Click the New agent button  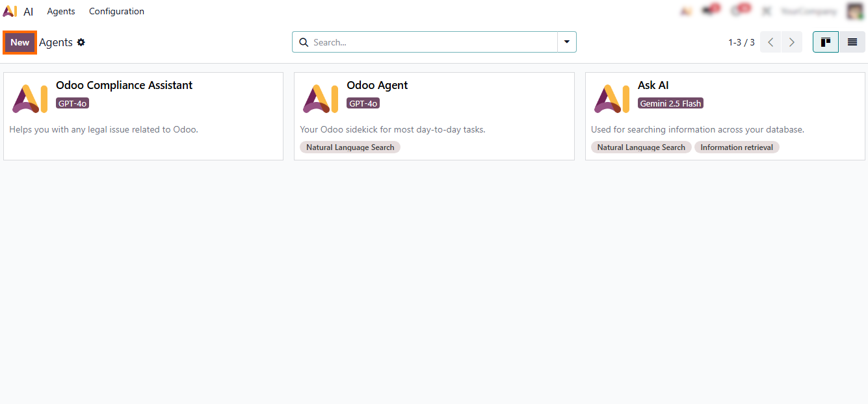tap(20, 42)
